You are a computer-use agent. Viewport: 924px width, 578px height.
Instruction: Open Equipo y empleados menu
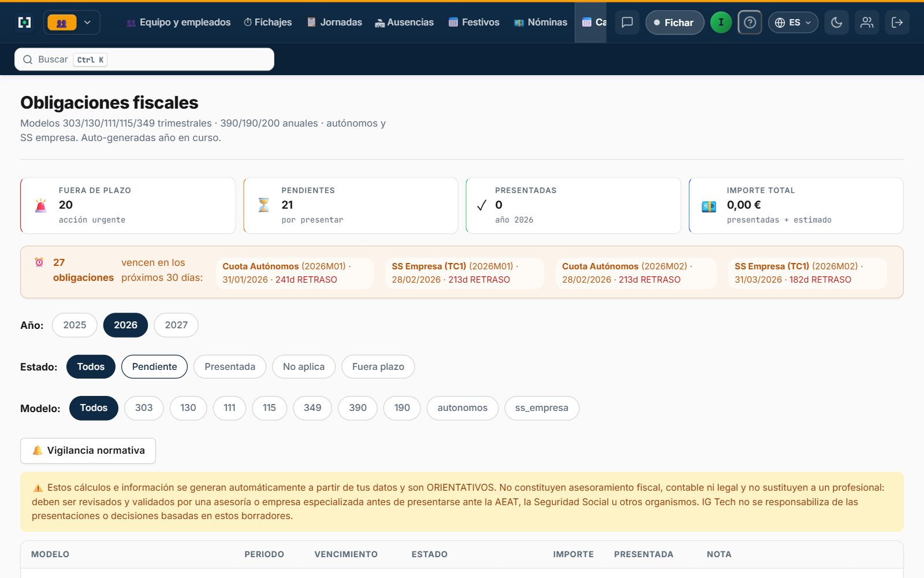178,23
